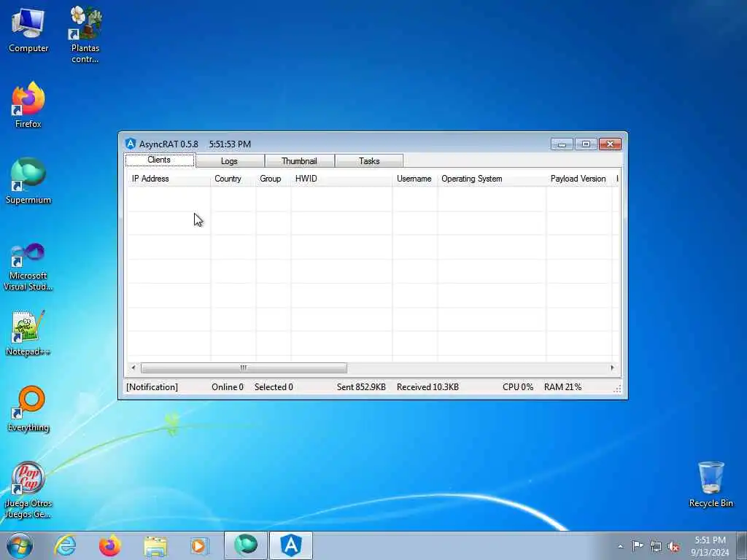Open Action Center flag tray icon
The width and height of the screenshot is (747, 560).
pyautogui.click(x=638, y=546)
